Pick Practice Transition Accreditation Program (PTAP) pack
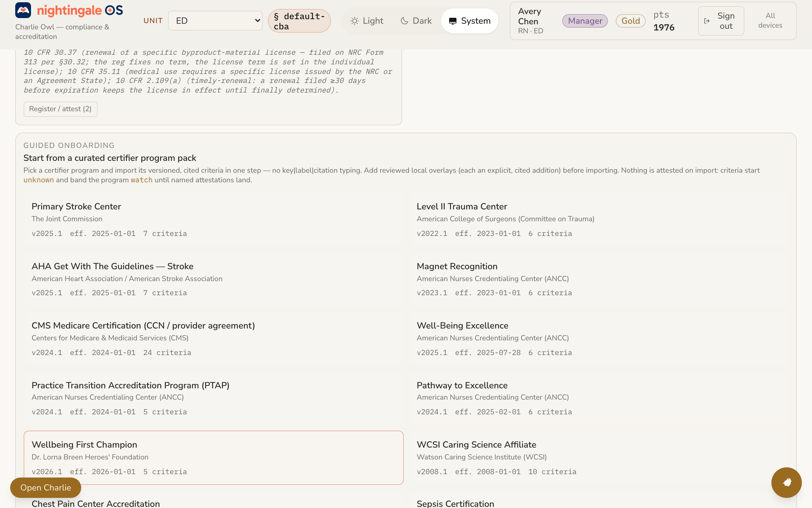The image size is (812, 508). point(213,398)
